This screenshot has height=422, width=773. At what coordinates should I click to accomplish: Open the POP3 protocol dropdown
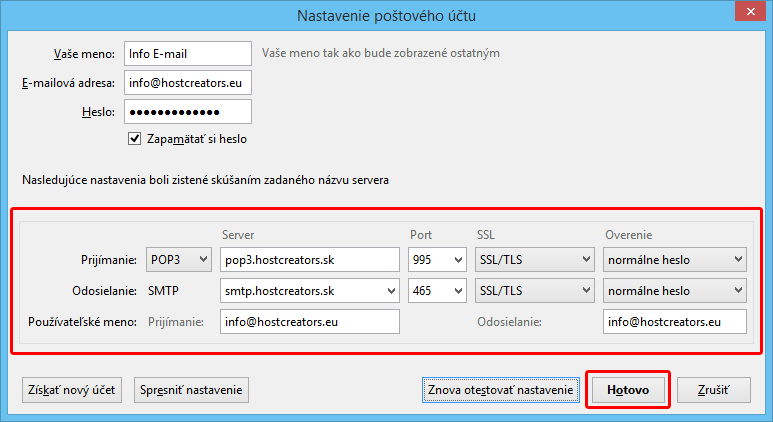[x=178, y=259]
